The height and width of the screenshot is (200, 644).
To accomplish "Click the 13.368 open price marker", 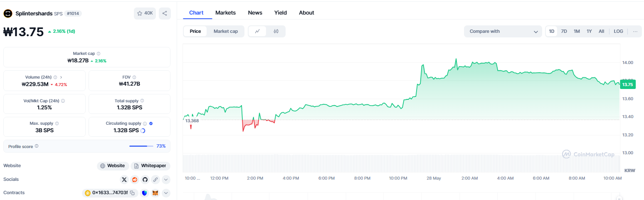I will pos(192,121).
